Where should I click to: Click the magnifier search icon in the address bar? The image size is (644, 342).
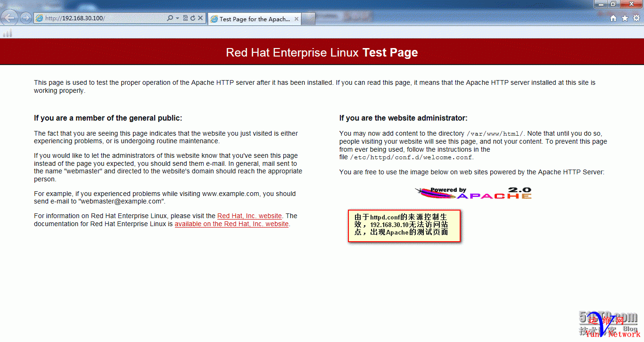(x=170, y=18)
